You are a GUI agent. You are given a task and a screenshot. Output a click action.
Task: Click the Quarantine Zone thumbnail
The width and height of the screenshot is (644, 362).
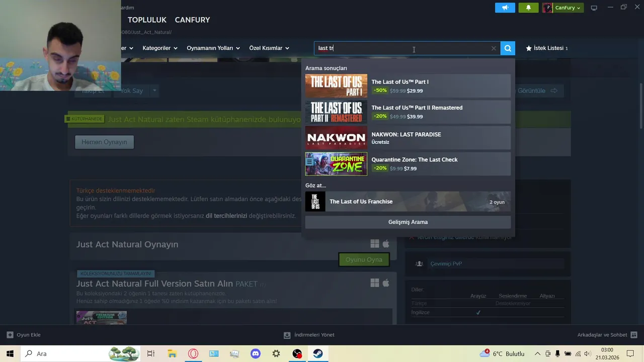[336, 164]
